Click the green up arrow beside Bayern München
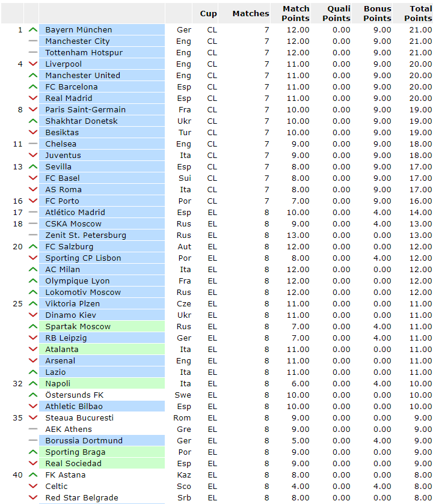This screenshot has width=439, height=504. (32, 29)
